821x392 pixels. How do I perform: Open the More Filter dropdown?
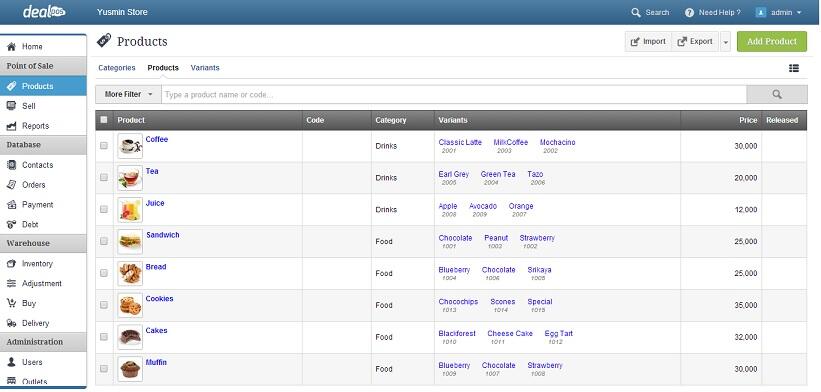pyautogui.click(x=128, y=94)
